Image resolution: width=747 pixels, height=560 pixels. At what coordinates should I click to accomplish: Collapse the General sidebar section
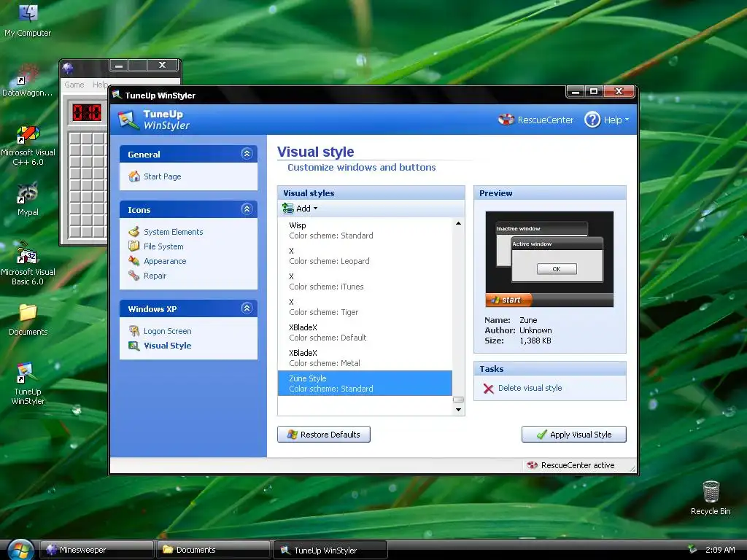[x=247, y=153]
